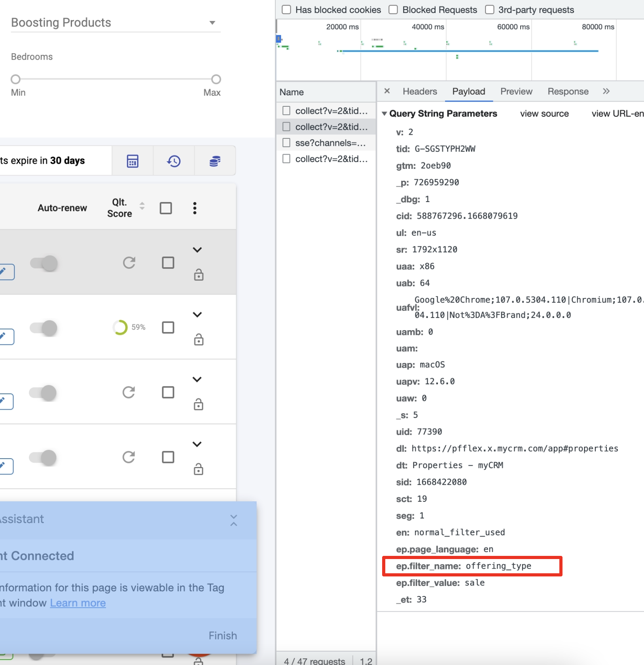Viewport: 644px width, 665px height.
Task: Move Bedrooms Min slider handle
Action: tap(15, 79)
